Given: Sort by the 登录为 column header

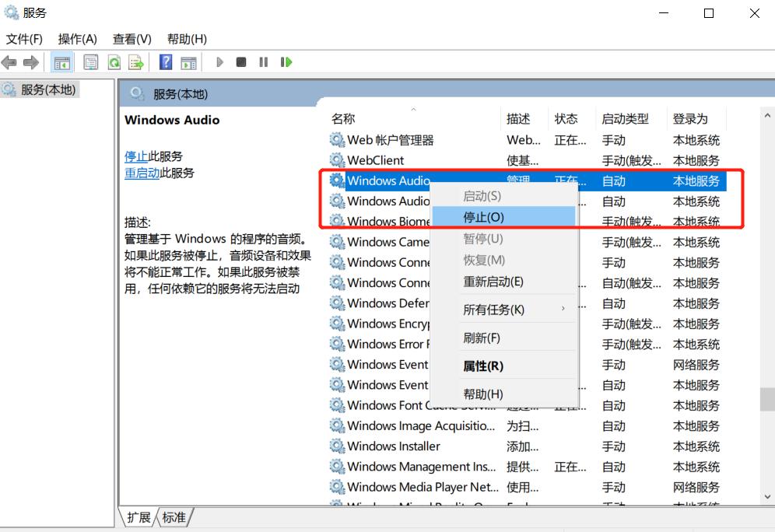Looking at the screenshot, I should 696,118.
